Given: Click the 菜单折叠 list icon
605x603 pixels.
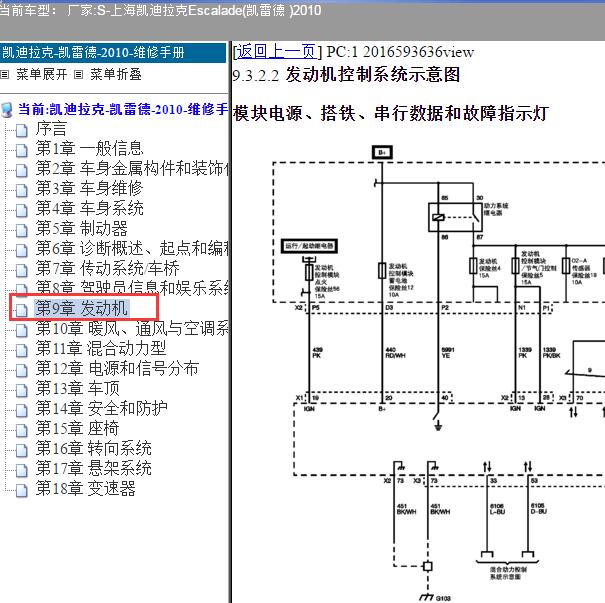Looking at the screenshot, I should pyautogui.click(x=78, y=74).
